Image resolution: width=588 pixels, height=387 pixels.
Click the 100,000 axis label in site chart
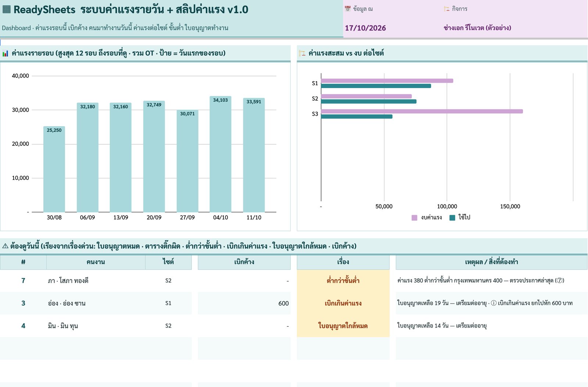pyautogui.click(x=447, y=207)
